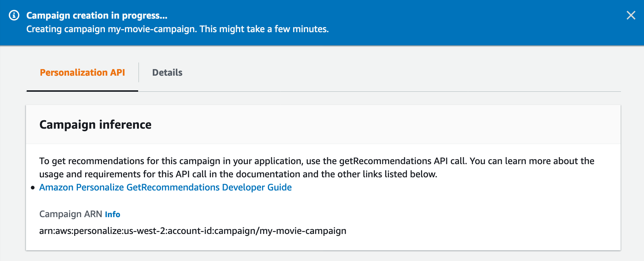Click the Campaign ARN field label
The image size is (644, 261).
tap(71, 214)
